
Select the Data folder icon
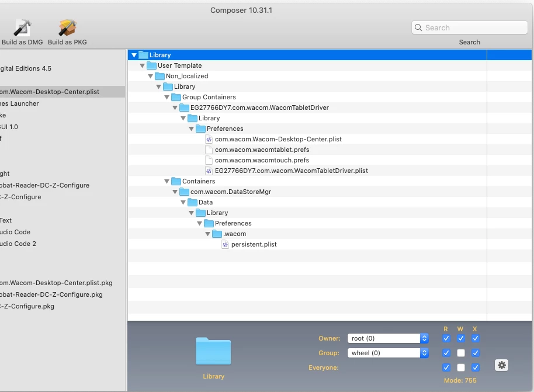192,202
